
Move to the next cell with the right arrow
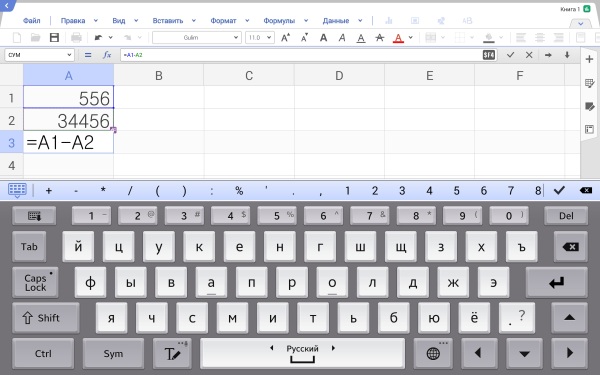pyautogui.click(x=548, y=55)
